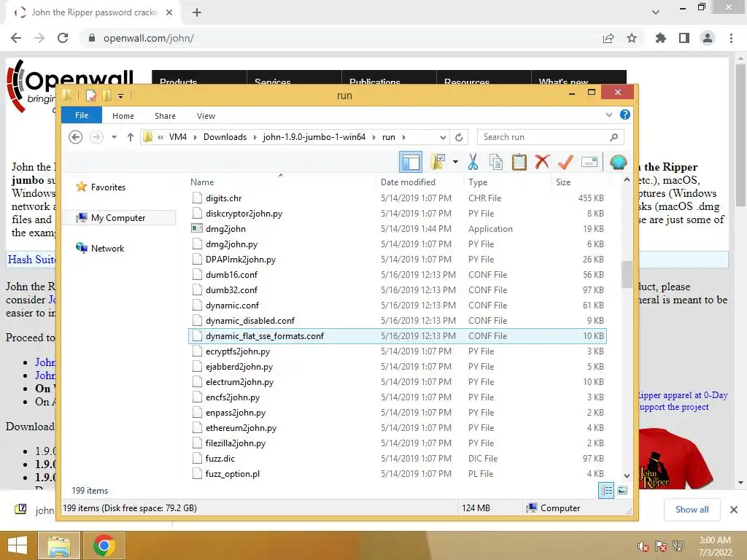Click the file icon of dumb16.conf

coord(197,275)
